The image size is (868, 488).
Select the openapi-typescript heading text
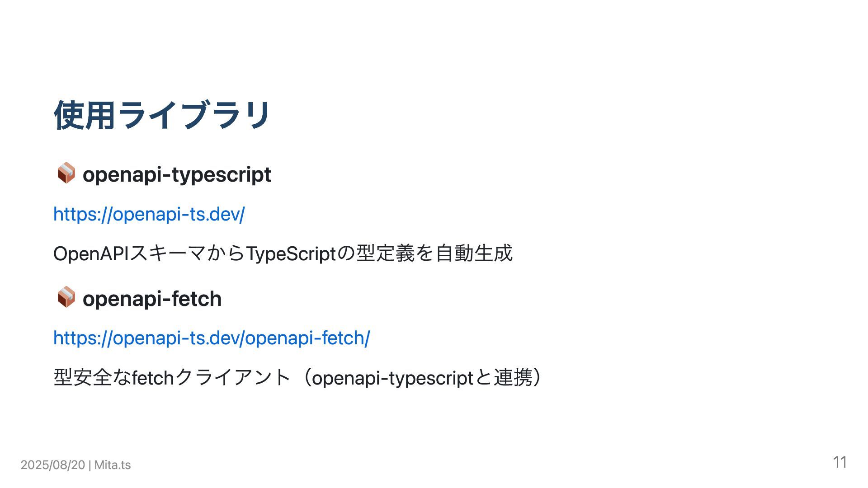click(x=177, y=174)
